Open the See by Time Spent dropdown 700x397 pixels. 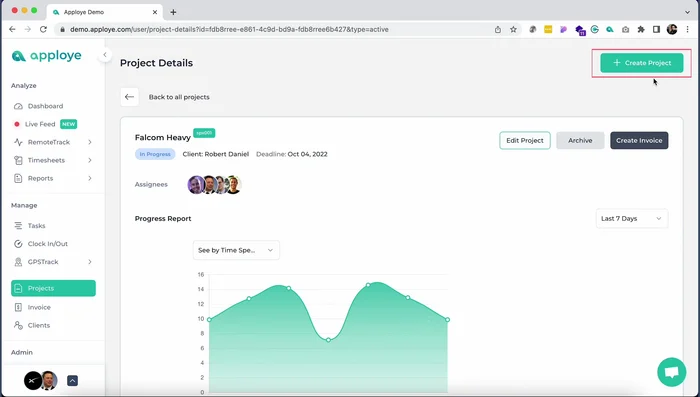[x=236, y=250]
